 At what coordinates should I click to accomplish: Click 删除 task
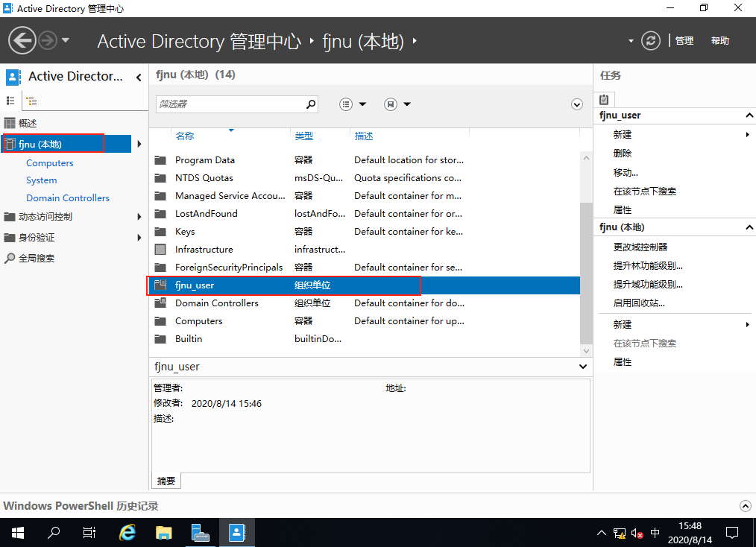click(x=622, y=154)
